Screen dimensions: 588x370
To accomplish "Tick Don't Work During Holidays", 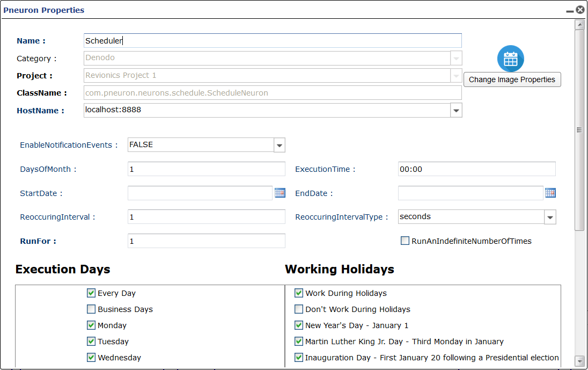I will 299,309.
